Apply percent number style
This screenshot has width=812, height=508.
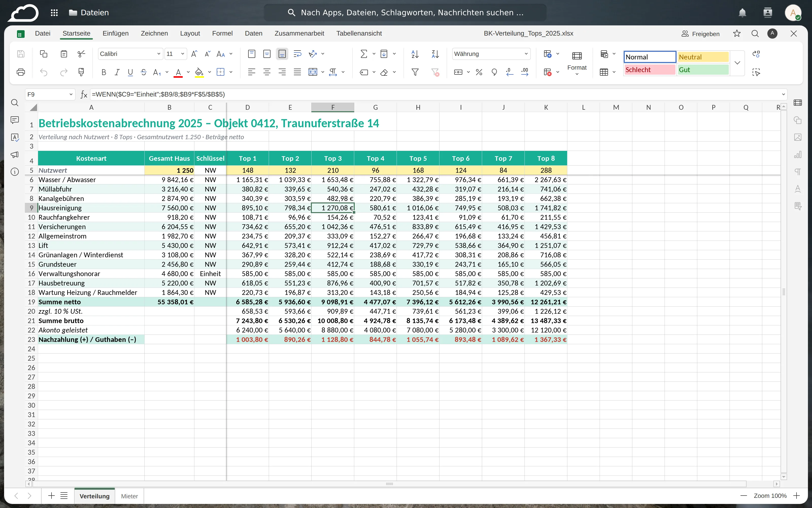(479, 72)
